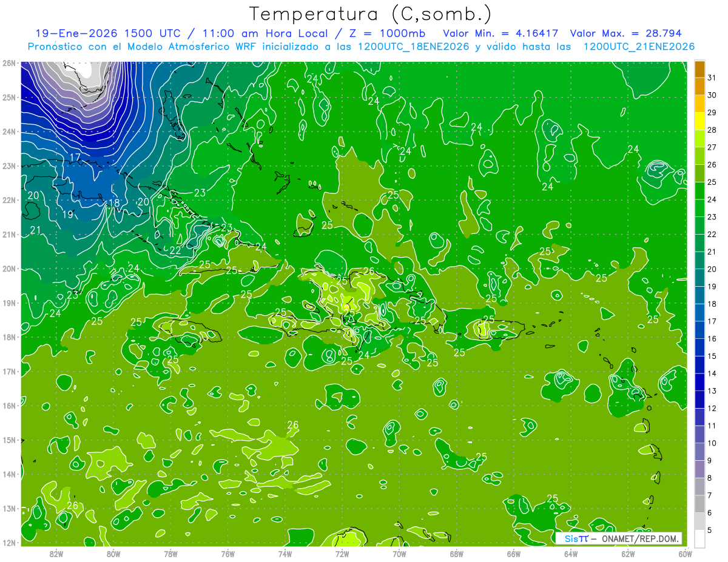Click the color scale label 29
This screenshot has height=562, width=728.
(712, 113)
